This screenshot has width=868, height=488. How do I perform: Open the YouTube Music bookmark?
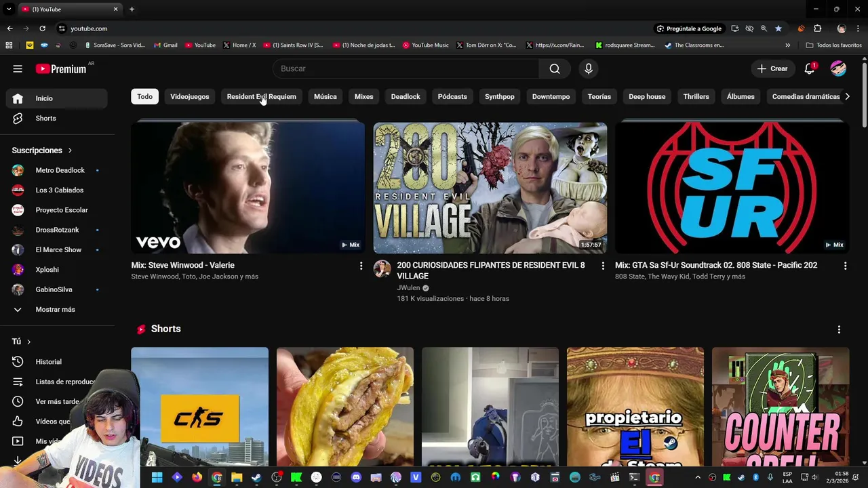tap(426, 45)
